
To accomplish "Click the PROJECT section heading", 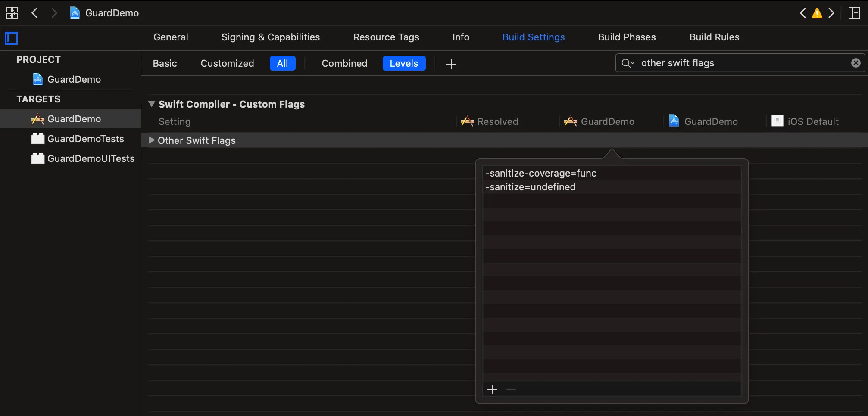I will 39,59.
